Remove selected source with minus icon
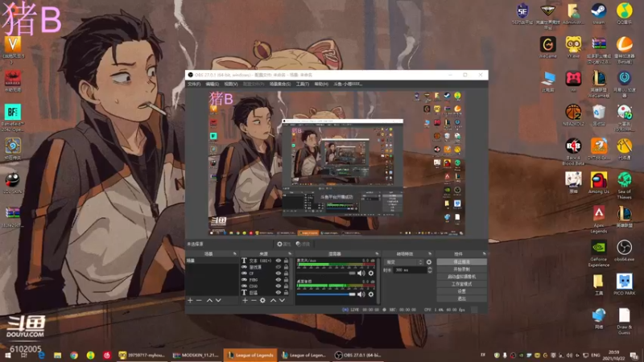 [x=254, y=300]
